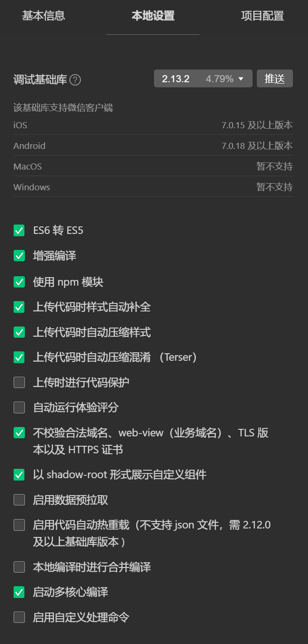308x644 pixels.
Task: Click the 推送 button
Action: pos(275,78)
